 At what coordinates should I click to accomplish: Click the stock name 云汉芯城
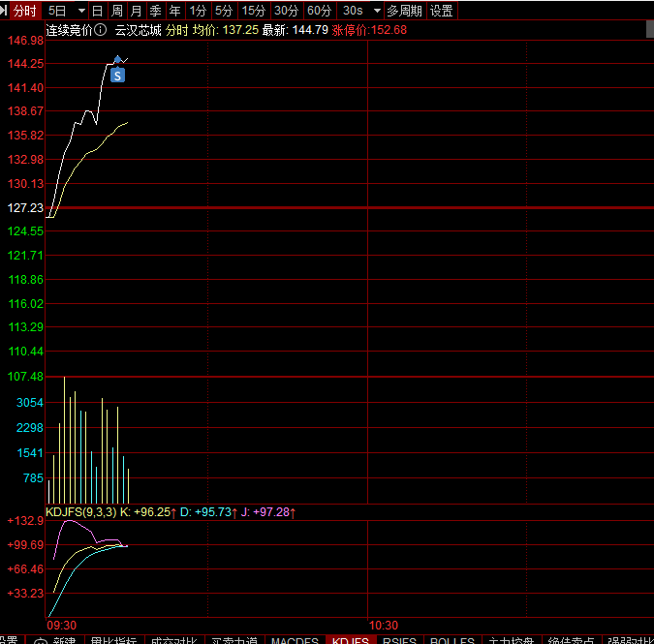tap(138, 30)
